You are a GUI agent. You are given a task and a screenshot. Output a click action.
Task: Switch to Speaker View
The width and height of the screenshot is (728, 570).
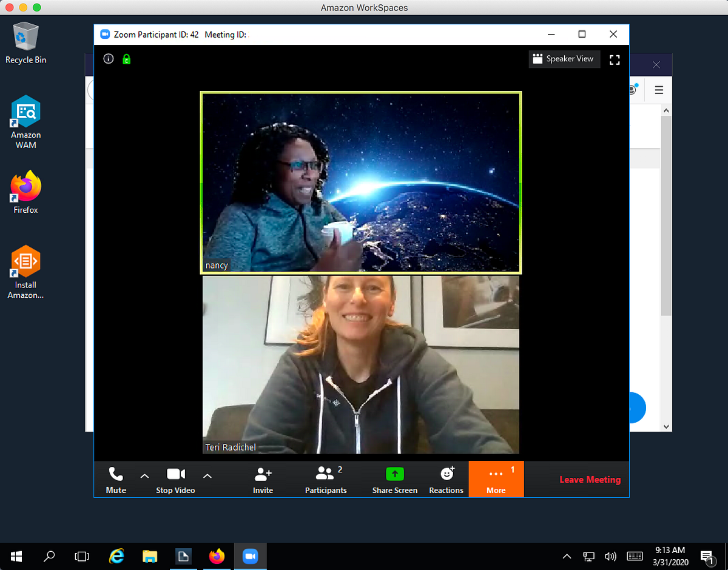point(563,59)
